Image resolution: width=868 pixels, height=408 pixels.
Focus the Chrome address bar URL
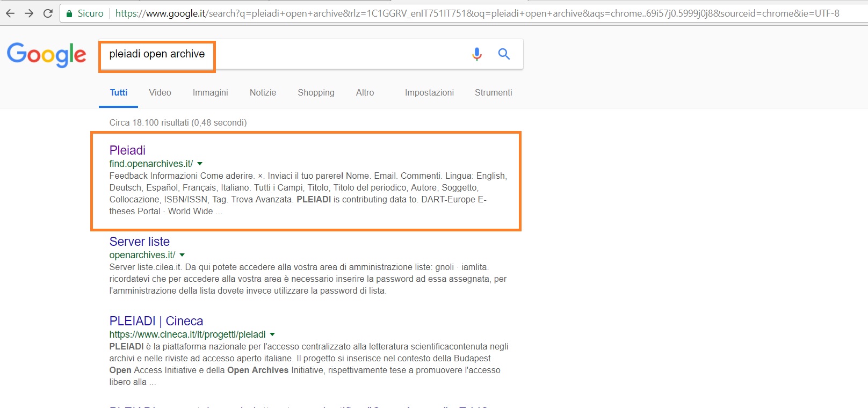click(x=478, y=13)
